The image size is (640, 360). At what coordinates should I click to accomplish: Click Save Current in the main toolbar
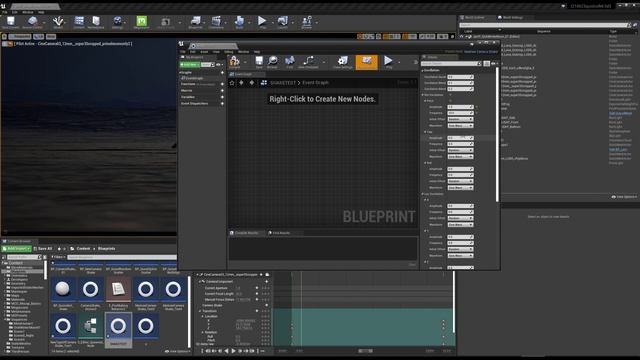point(11,22)
